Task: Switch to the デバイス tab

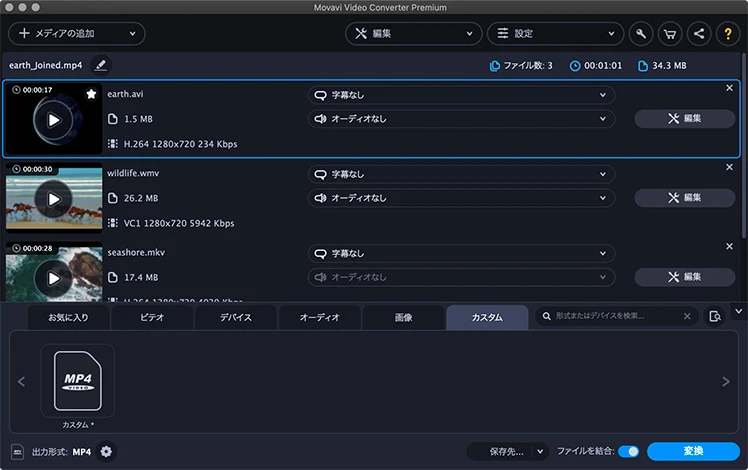Action: point(236,318)
